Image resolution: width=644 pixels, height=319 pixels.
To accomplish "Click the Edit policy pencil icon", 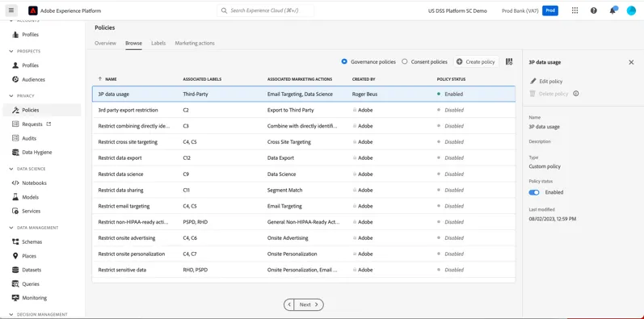I will click(532, 82).
